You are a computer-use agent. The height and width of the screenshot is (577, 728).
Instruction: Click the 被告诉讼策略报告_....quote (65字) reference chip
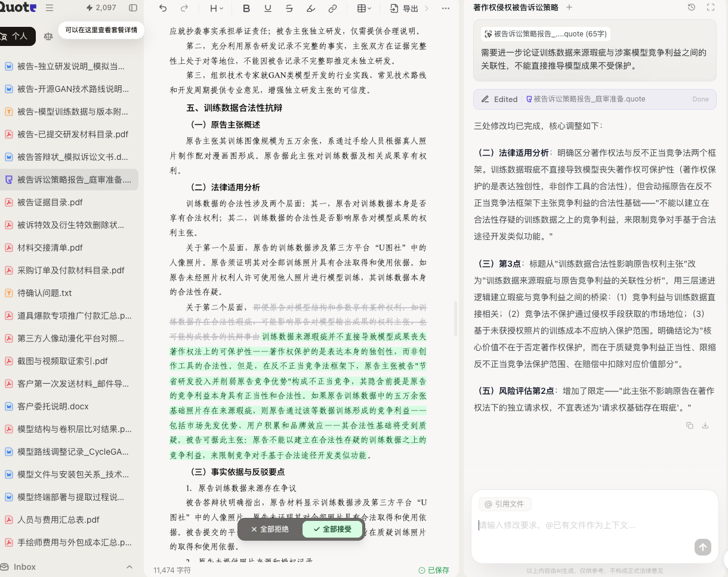(546, 34)
